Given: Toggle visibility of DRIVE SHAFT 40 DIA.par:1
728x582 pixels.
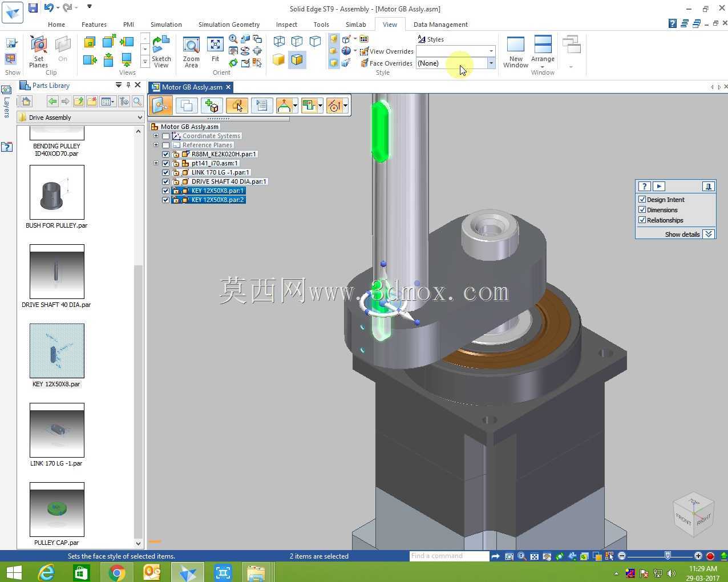Looking at the screenshot, I should point(166,181).
